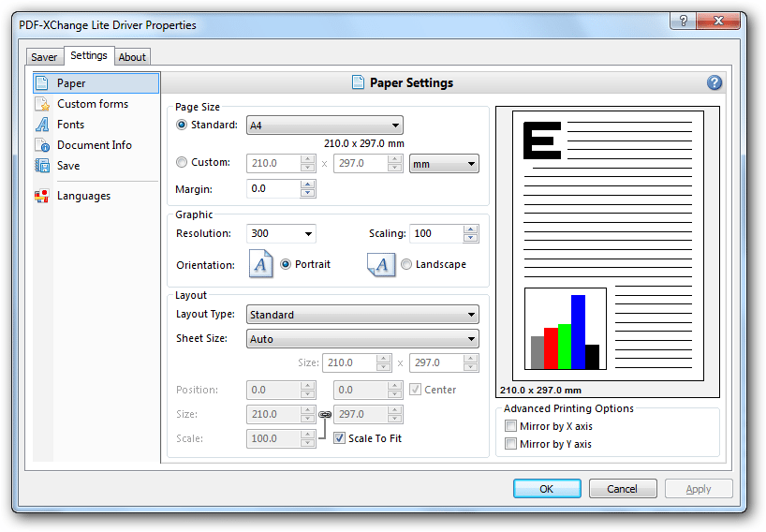Toggle the Scale To Fit checkbox
The height and width of the screenshot is (532, 766).
[x=339, y=438]
